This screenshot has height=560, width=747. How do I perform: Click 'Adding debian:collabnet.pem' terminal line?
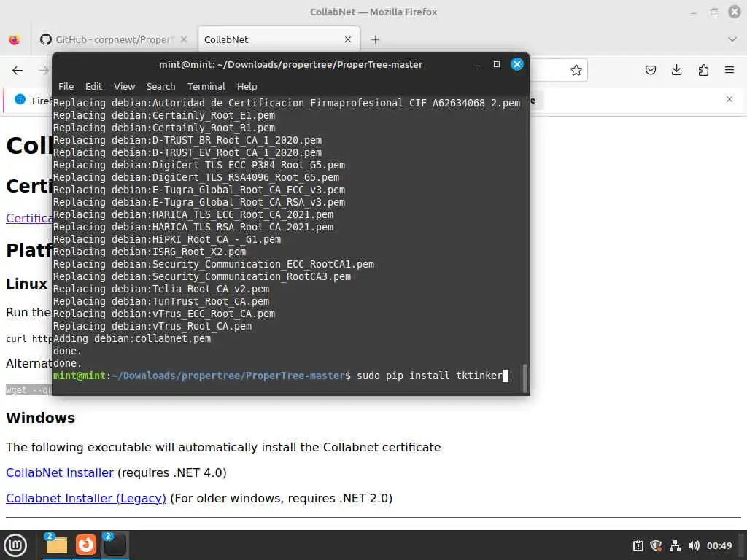click(132, 338)
